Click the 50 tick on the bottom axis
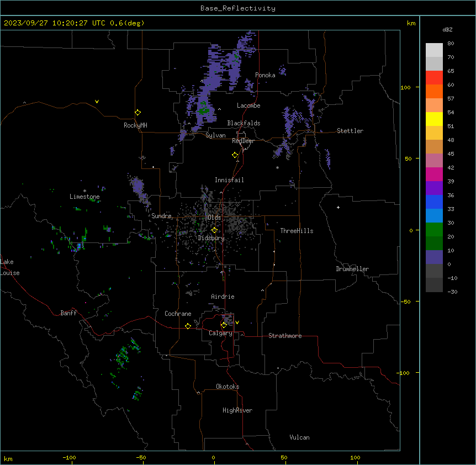The height and width of the screenshot is (465, 476). [x=284, y=458]
